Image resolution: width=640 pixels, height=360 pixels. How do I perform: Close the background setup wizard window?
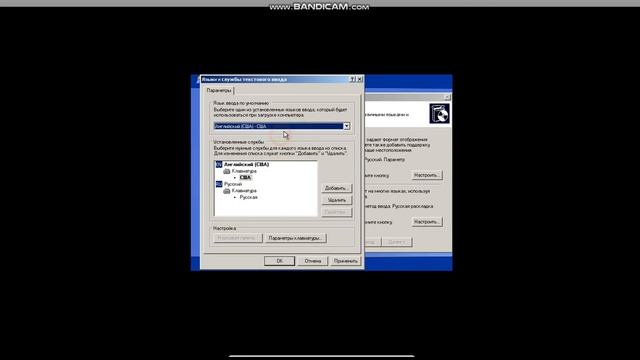pos(447,97)
